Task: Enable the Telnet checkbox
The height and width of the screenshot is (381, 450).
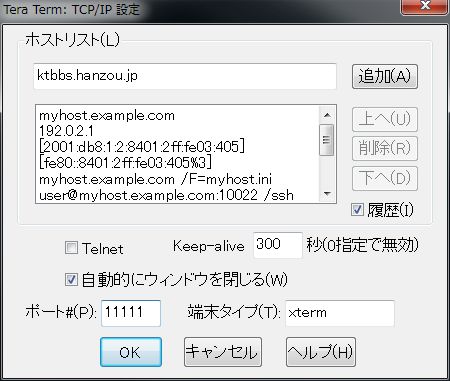Action: pos(71,248)
